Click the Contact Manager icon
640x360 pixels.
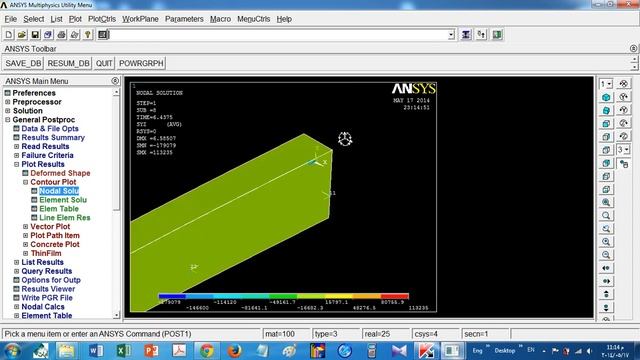tap(497, 35)
